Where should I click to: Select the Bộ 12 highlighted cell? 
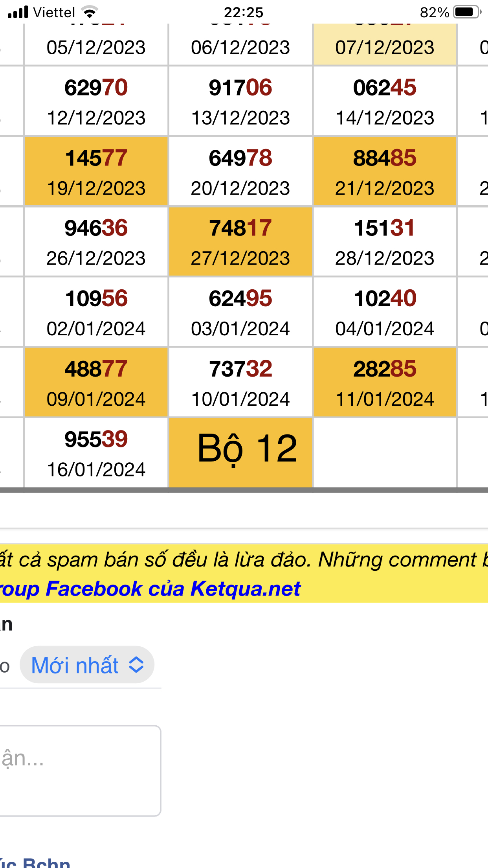point(240,452)
